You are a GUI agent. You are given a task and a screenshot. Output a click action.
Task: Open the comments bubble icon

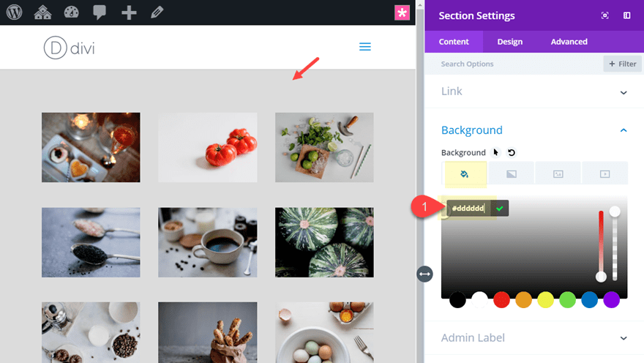[x=100, y=12]
